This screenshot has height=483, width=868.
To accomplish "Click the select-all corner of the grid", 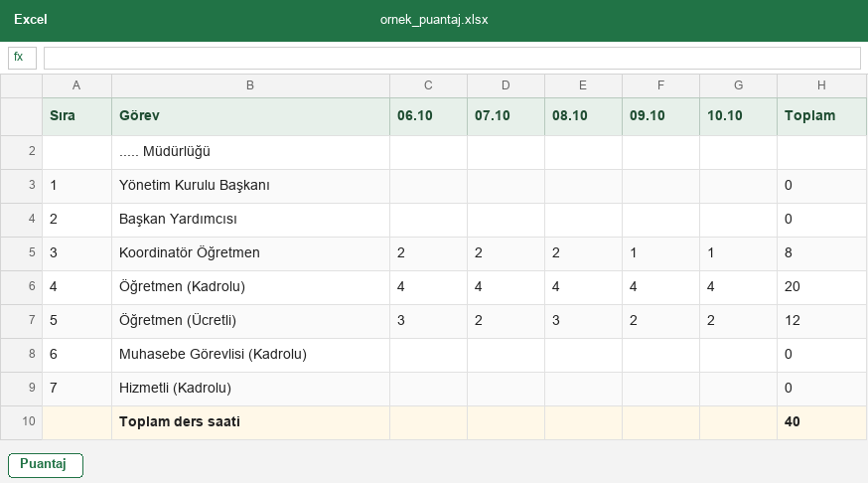I will (x=22, y=85).
